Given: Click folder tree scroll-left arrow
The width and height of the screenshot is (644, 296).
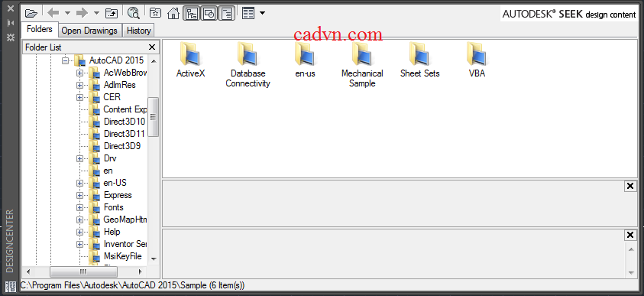Looking at the screenshot, I should (x=28, y=272).
